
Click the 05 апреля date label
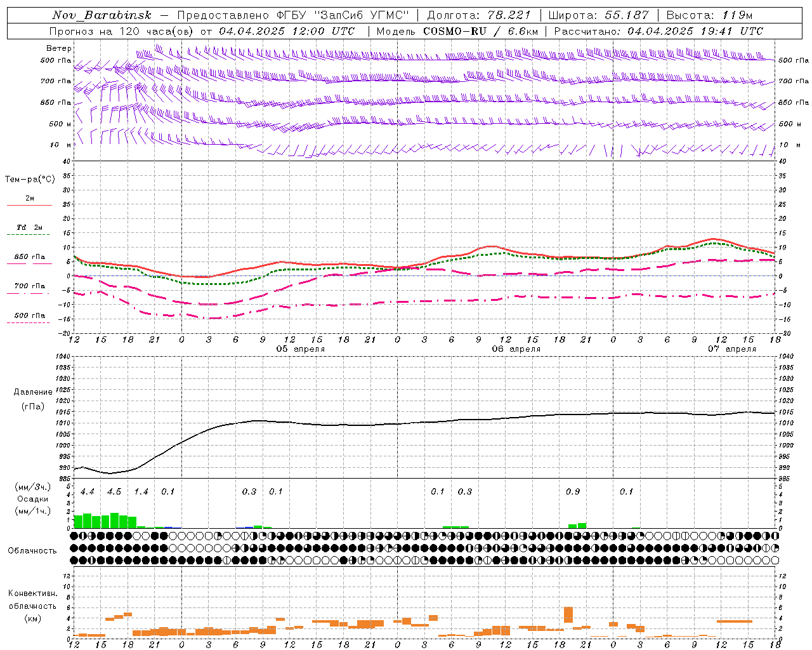pos(301,349)
